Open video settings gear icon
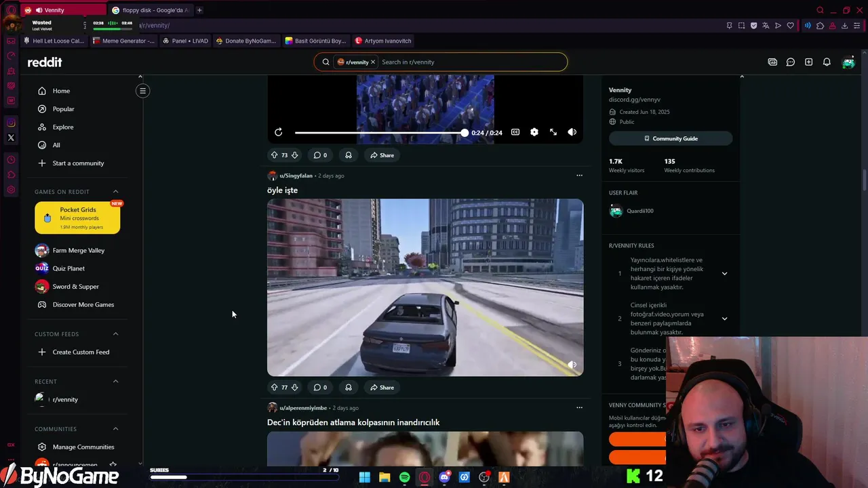This screenshot has width=868, height=488. [534, 132]
